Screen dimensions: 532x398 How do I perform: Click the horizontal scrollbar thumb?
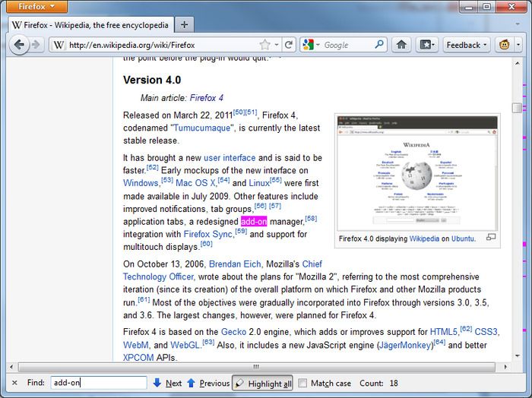tap(257, 367)
